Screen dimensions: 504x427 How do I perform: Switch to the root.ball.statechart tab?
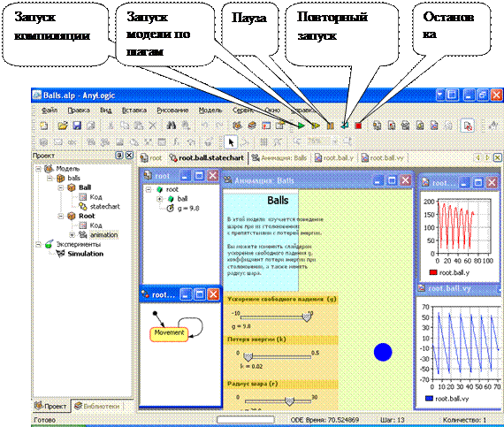(x=207, y=157)
